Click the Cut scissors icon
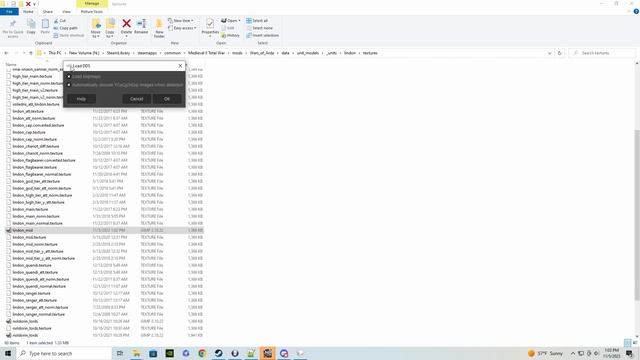Screen dimensions: 640x360 pyautogui.click(x=56, y=20)
